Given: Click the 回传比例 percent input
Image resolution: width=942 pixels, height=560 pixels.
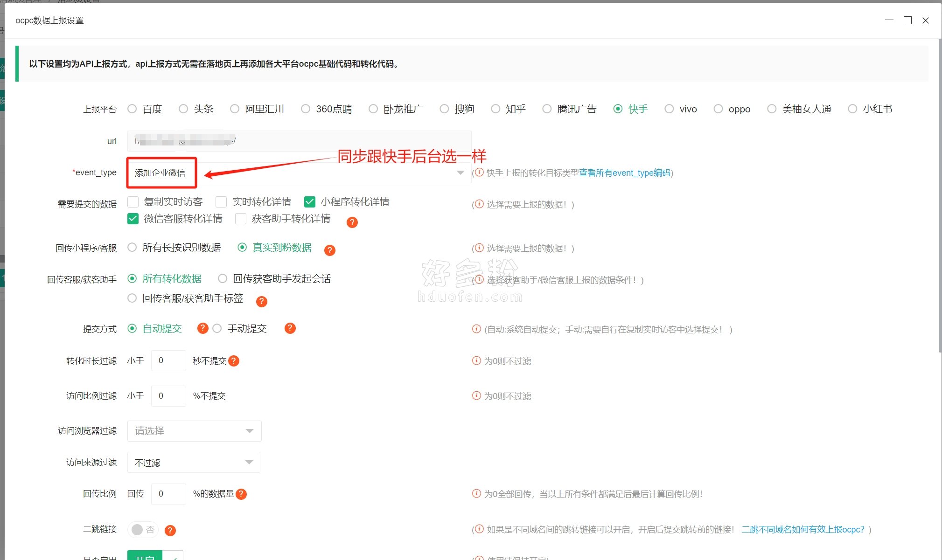Looking at the screenshot, I should coord(168,493).
